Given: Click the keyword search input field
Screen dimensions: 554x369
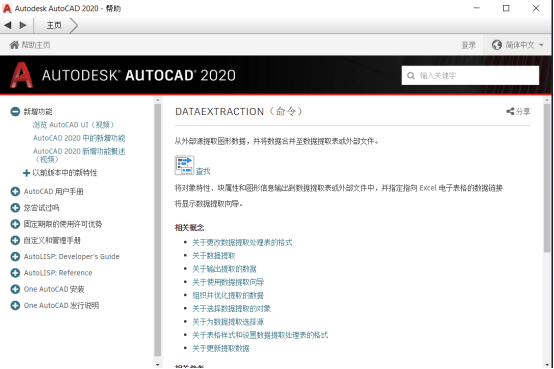Looking at the screenshot, I should 470,76.
